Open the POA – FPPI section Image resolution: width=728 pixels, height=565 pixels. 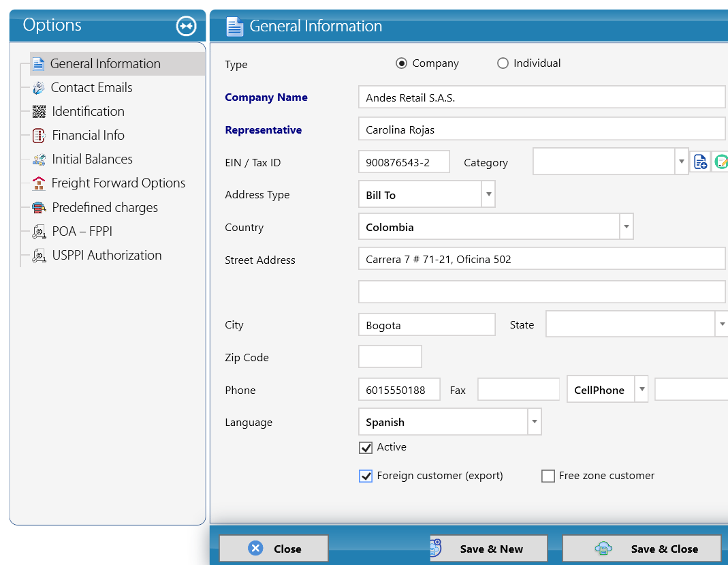point(82,232)
